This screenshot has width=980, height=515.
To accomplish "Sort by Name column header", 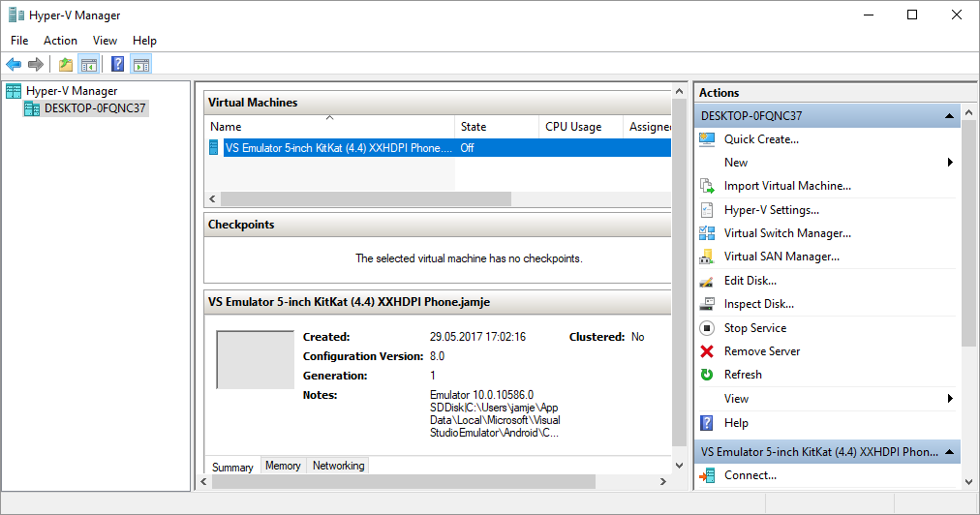I will (329, 126).
